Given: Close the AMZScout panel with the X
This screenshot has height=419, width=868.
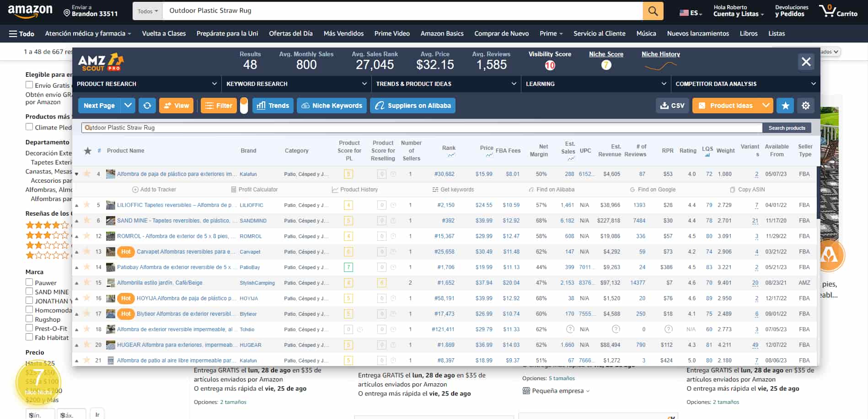Looking at the screenshot, I should [x=806, y=62].
